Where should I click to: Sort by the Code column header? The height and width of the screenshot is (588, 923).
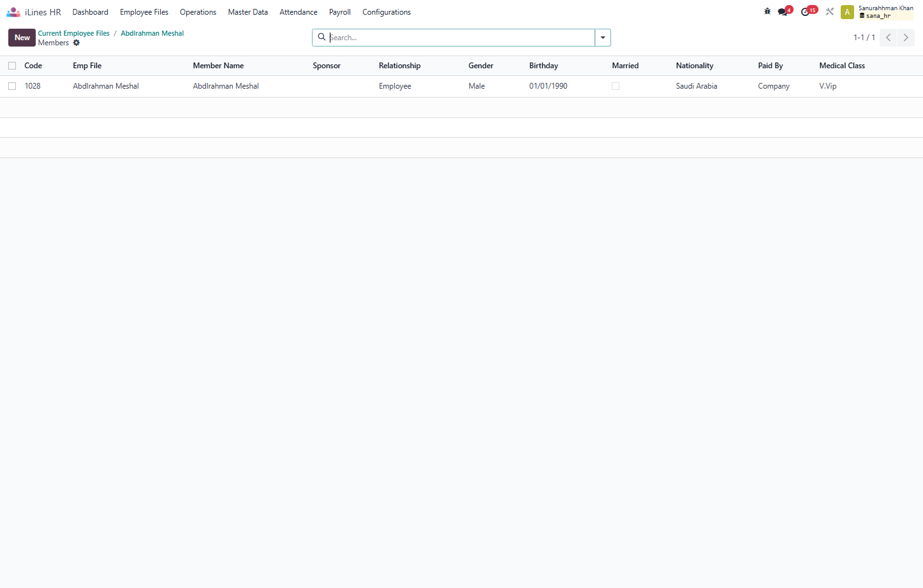pos(33,66)
